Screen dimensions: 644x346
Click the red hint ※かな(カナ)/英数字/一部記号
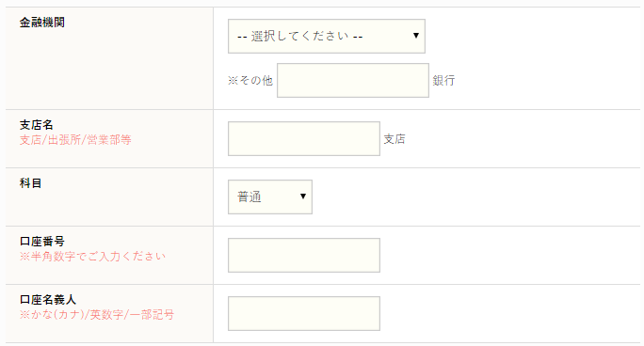(x=97, y=314)
